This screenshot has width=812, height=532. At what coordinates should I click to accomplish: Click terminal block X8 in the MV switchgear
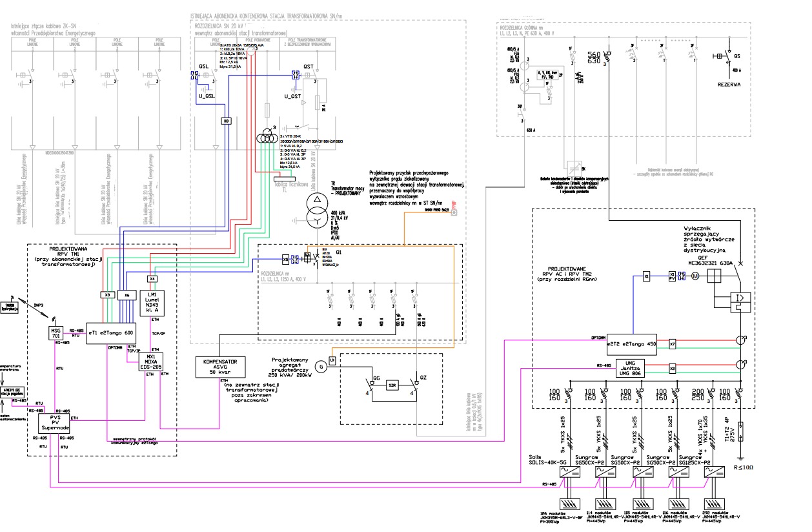[x=226, y=121]
